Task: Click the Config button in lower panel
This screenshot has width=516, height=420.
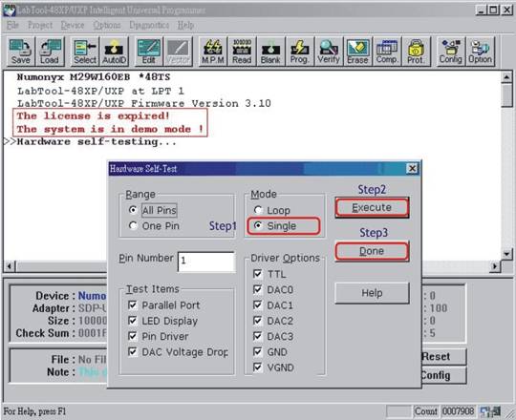Action: pyautogui.click(x=443, y=375)
